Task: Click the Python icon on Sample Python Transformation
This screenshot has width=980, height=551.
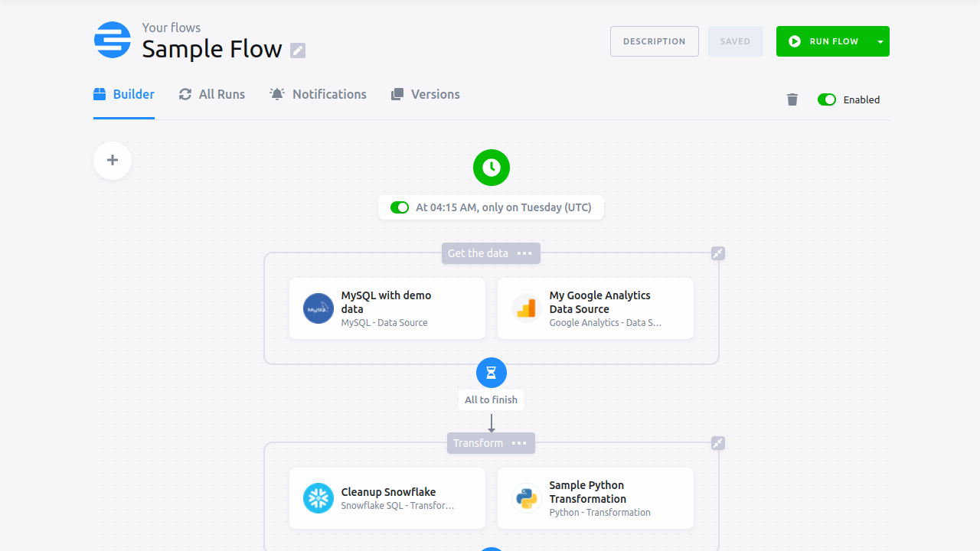Action: click(x=526, y=498)
